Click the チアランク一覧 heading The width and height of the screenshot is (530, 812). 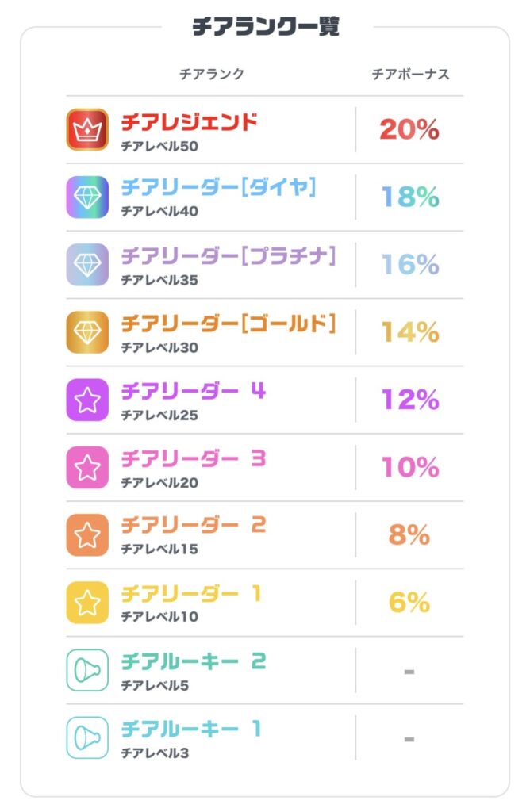(x=266, y=27)
